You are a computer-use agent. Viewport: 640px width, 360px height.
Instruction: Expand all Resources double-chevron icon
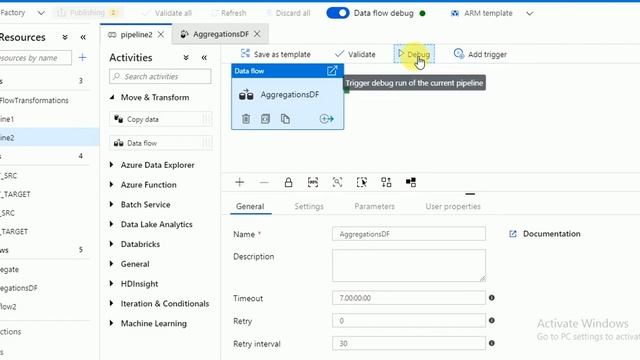[65, 37]
